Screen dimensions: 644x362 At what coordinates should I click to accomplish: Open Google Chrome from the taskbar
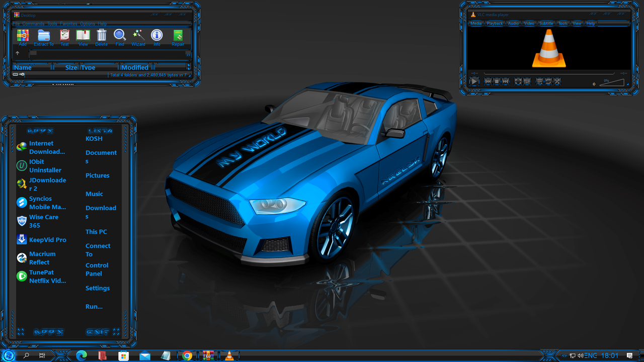[x=187, y=356]
